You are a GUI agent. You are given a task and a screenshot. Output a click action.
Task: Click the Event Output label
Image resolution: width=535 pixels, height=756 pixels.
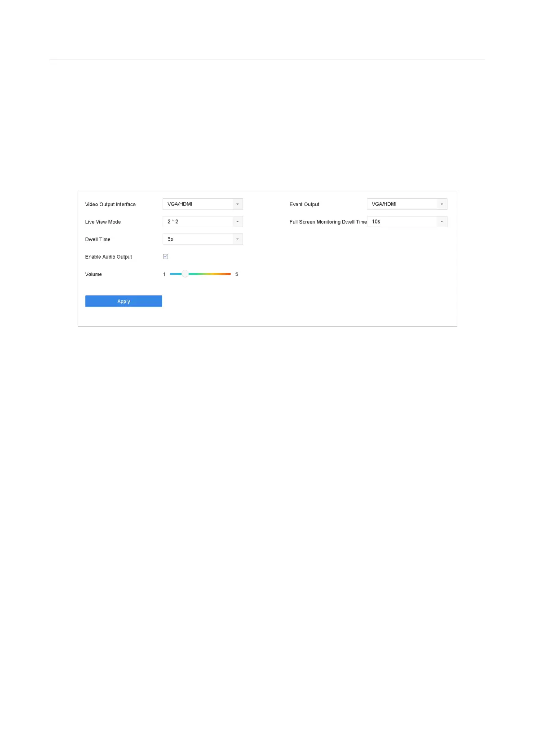click(304, 204)
